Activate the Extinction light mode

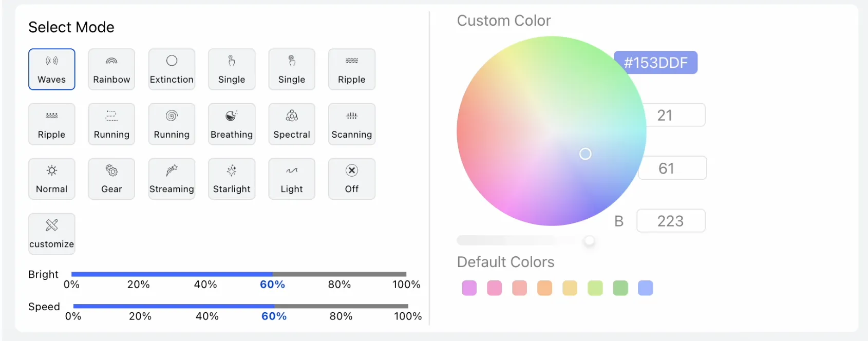172,69
